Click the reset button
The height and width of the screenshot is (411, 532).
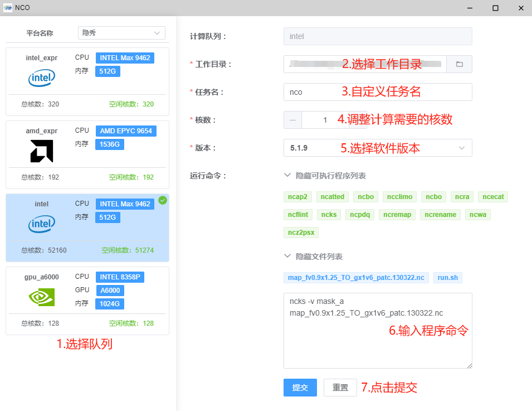coord(340,388)
